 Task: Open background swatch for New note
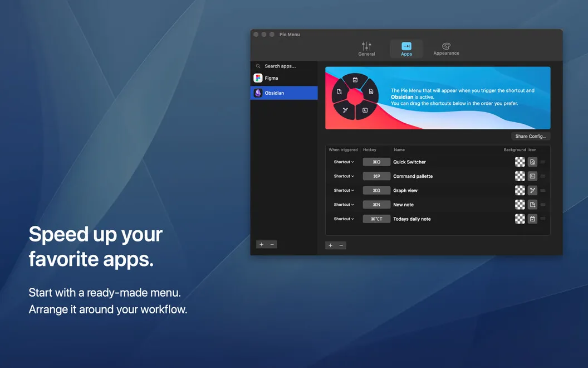click(520, 205)
